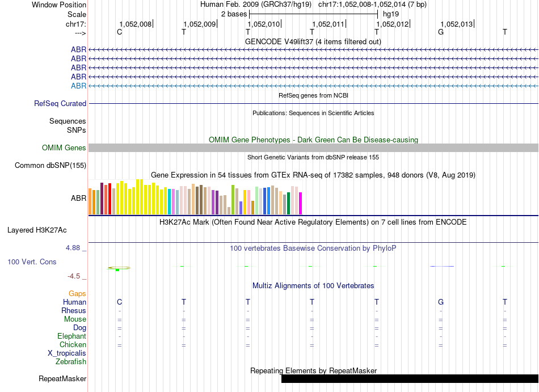Click base G in the Human alignment row

pyautogui.click(x=441, y=302)
